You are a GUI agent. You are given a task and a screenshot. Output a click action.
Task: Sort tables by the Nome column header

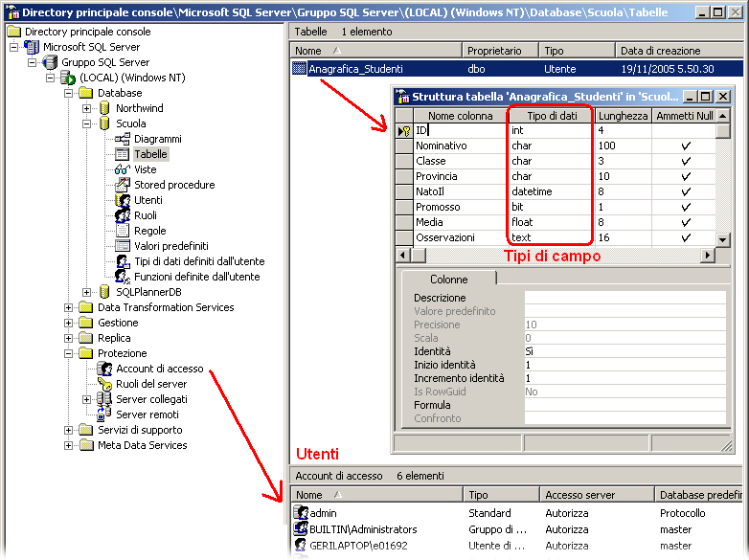[x=375, y=51]
